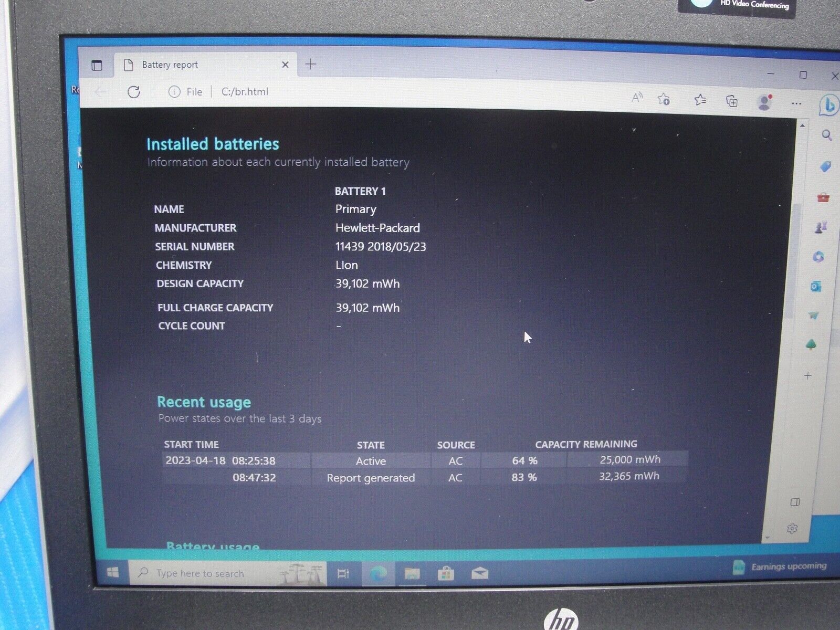Open the browser profile avatar
The width and height of the screenshot is (840, 630).
[765, 102]
